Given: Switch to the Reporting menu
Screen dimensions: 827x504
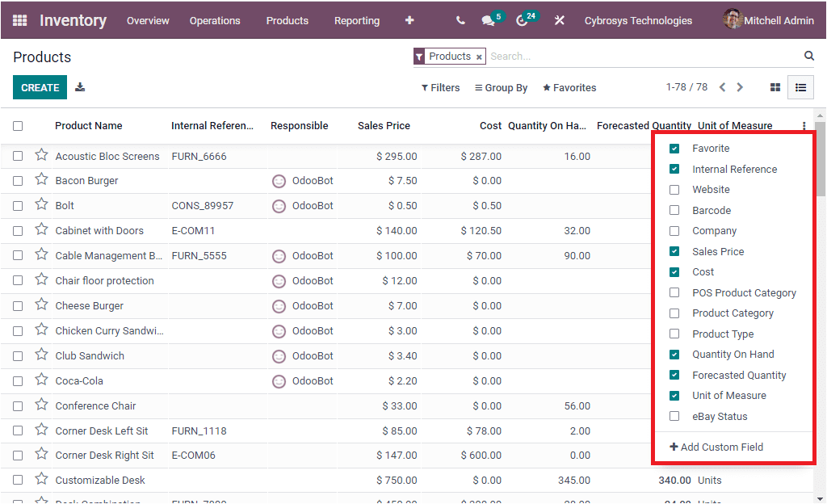Looking at the screenshot, I should pos(357,20).
